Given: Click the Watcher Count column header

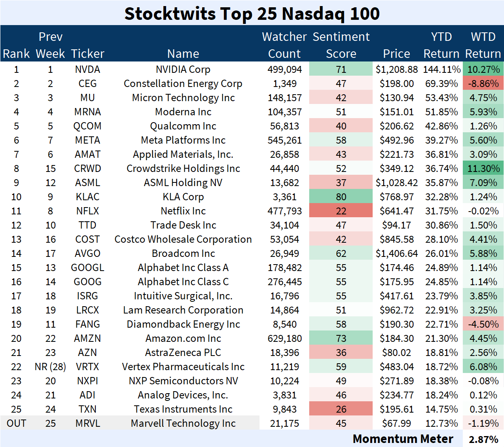Looking at the screenshot, I should tap(284, 45).
